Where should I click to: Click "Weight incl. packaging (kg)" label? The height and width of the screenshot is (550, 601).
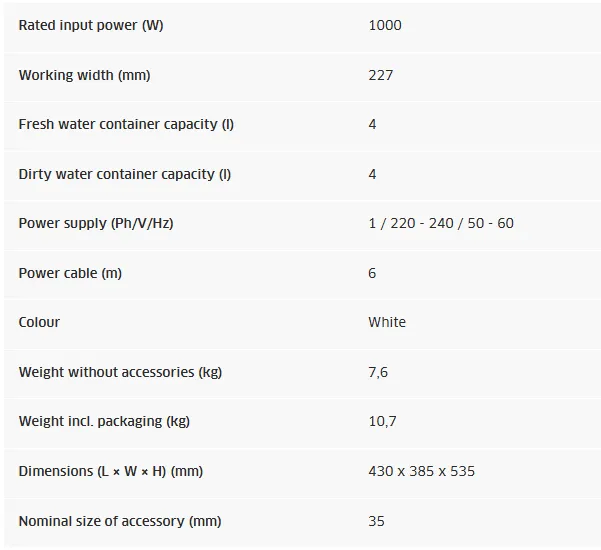pyautogui.click(x=104, y=421)
